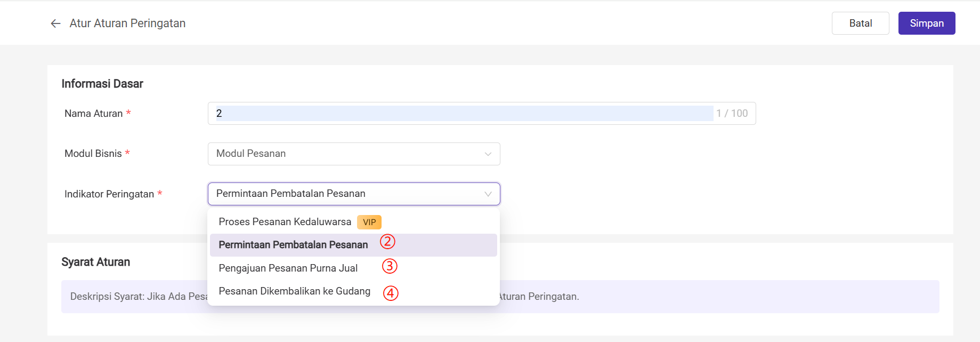Click the chevron on the Indikator Peringatan dropdown

(x=488, y=194)
